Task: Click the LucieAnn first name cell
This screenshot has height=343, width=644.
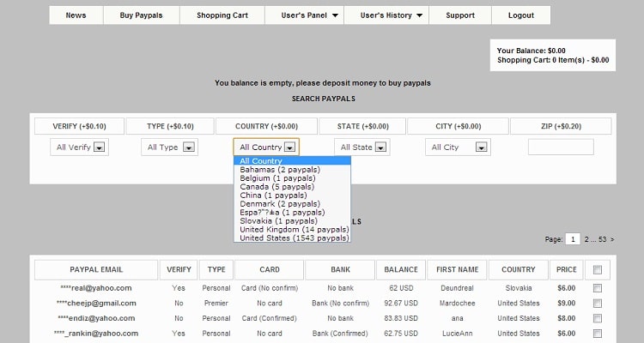Action: coord(457,334)
